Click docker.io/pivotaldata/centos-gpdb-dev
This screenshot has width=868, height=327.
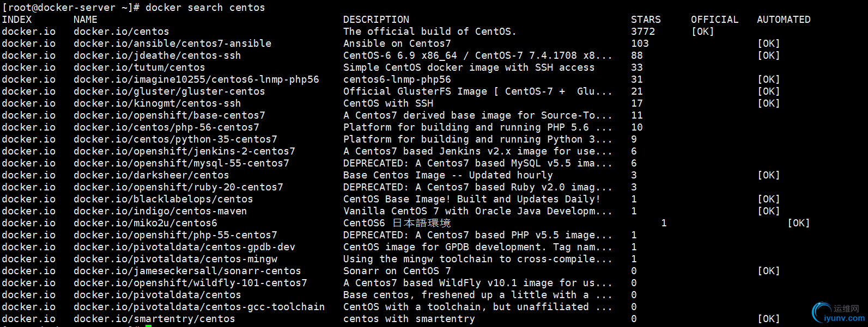click(185, 247)
